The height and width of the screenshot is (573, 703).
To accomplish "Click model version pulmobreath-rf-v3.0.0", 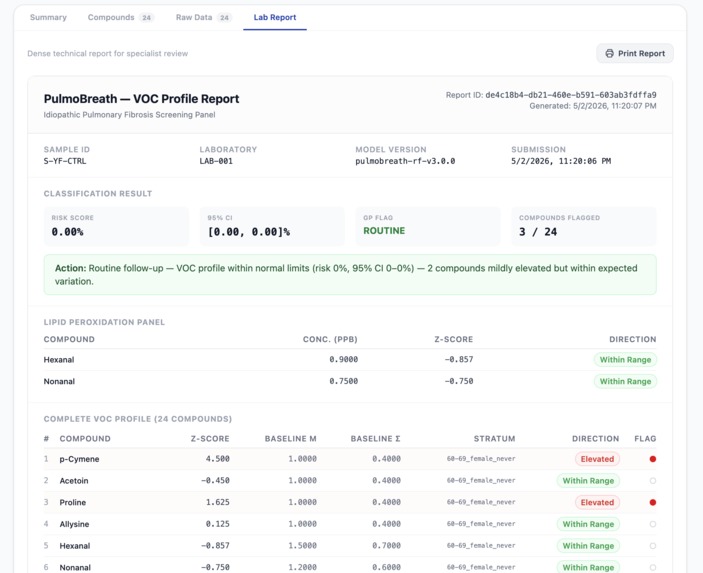I will pyautogui.click(x=405, y=161).
